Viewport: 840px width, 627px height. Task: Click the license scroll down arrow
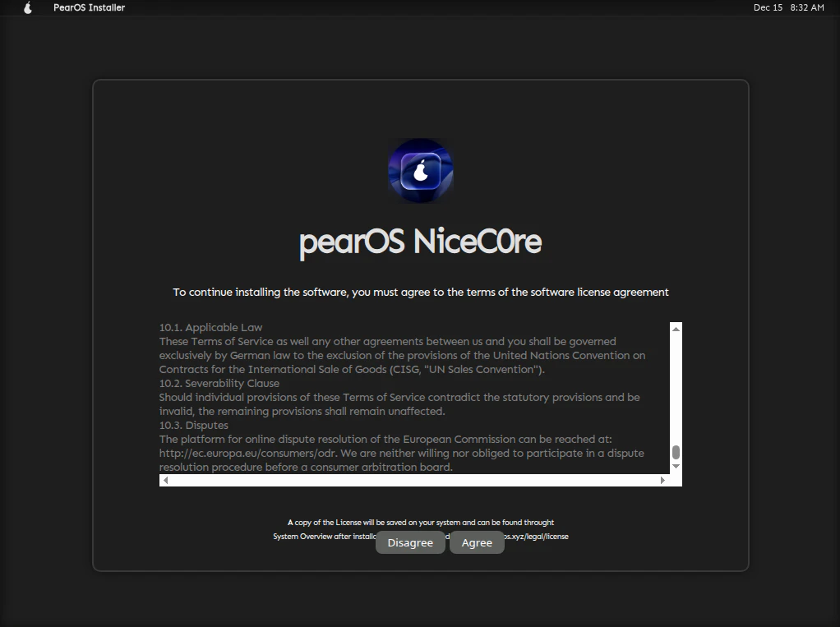(676, 467)
